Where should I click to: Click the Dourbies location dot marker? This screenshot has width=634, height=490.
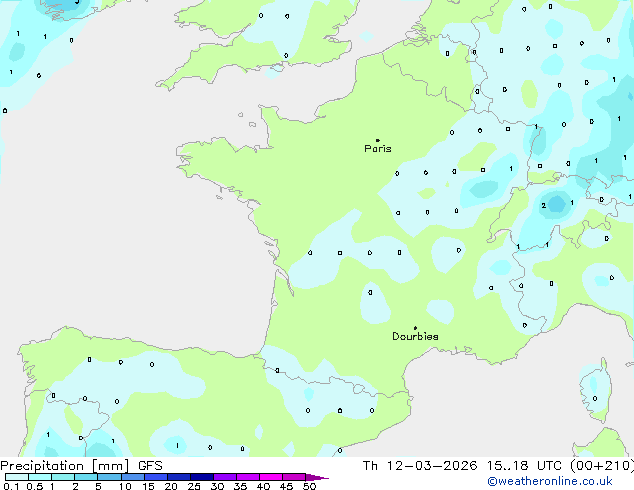(x=415, y=328)
